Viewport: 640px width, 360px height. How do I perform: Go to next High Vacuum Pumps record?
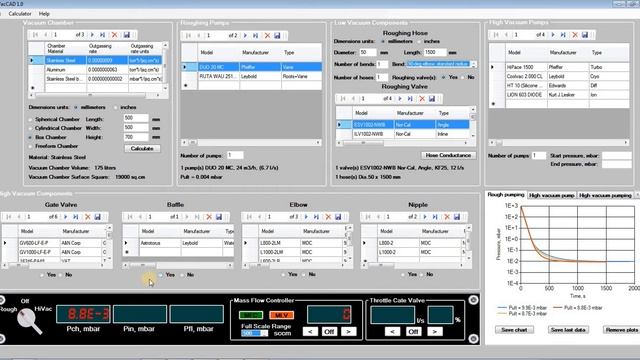(553, 35)
